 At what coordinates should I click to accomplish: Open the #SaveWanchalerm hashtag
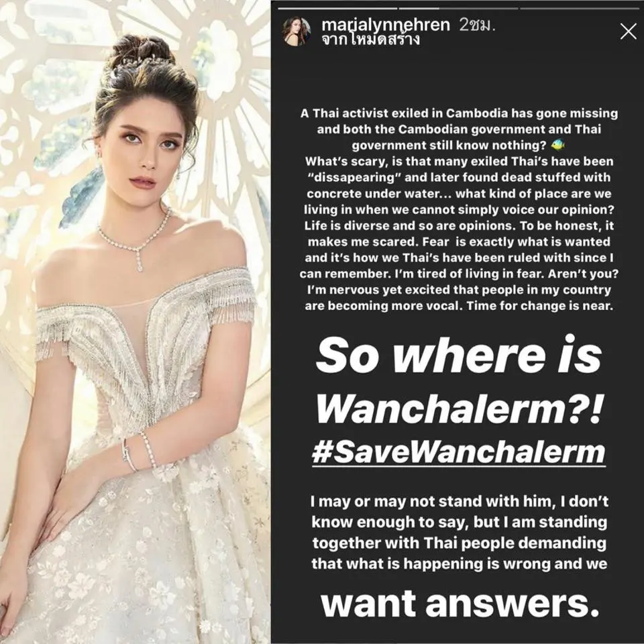click(x=459, y=452)
